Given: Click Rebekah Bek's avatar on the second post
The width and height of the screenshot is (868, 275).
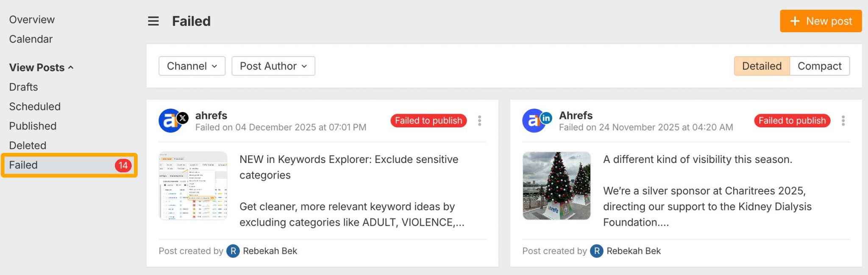Looking at the screenshot, I should coord(596,251).
